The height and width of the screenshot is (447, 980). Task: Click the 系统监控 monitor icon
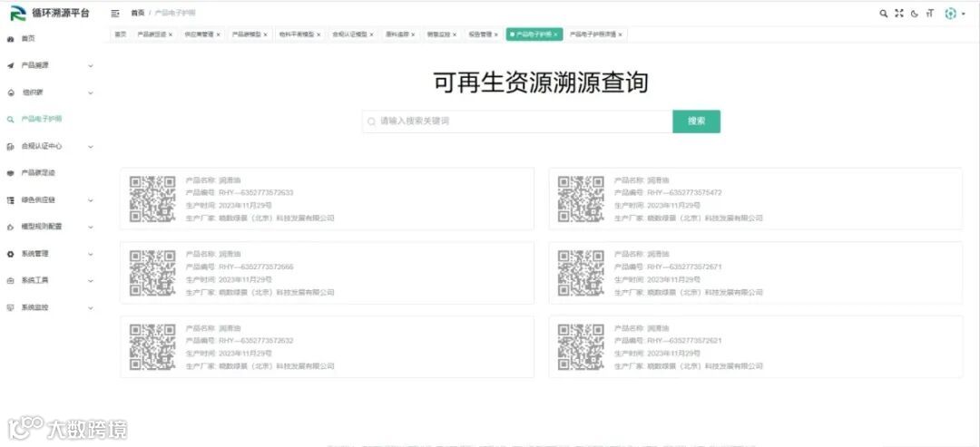10,307
